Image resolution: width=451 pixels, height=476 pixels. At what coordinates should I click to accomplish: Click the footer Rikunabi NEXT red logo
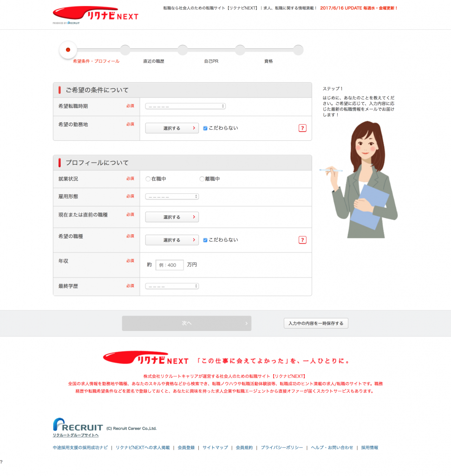click(146, 358)
